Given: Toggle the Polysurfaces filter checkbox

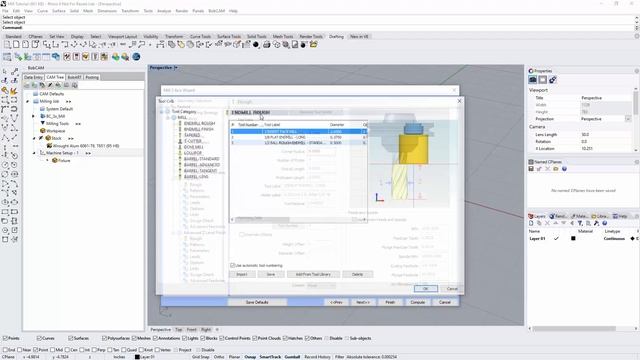Looking at the screenshot, I should pos(104,338).
